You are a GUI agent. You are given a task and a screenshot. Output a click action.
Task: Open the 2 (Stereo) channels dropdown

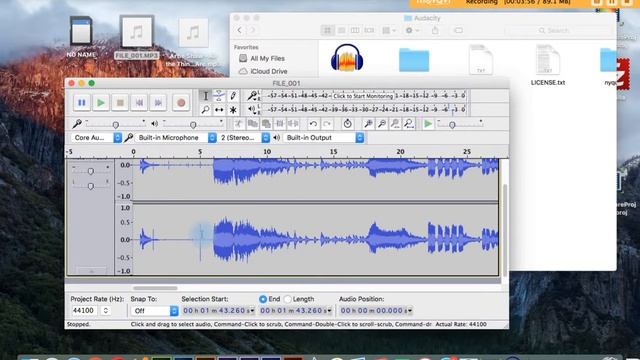coord(244,138)
